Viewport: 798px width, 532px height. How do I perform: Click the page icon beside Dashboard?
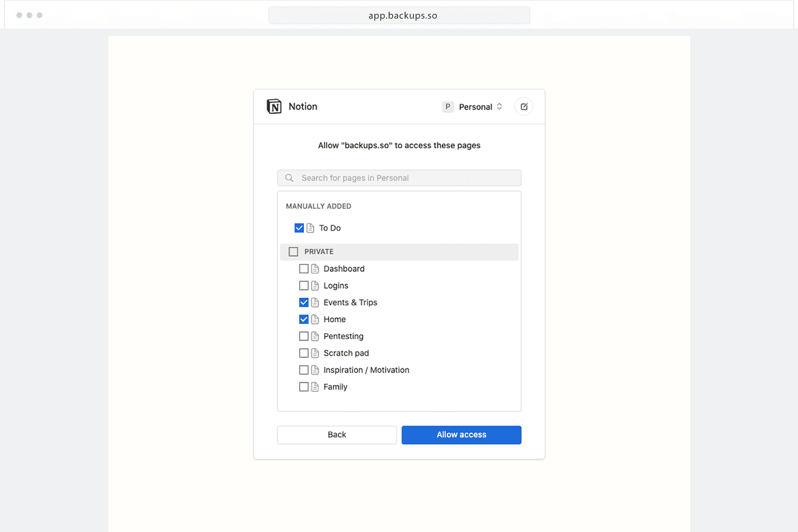click(x=316, y=269)
